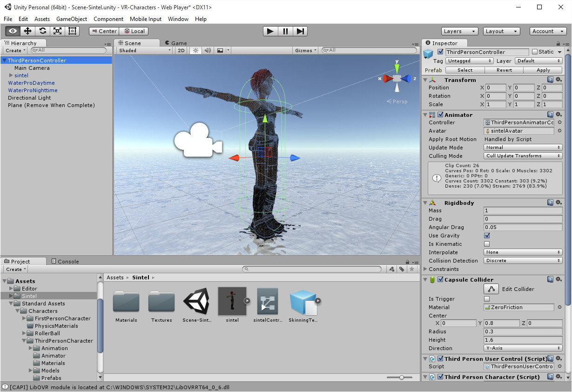572x392 pixels.
Task: Click prefab Select button
Action: coord(465,70)
